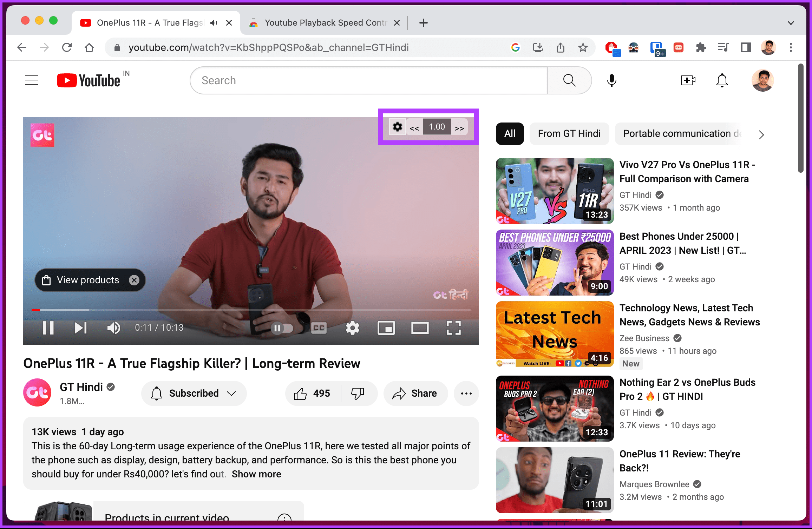This screenshot has width=812, height=529.
Task: Show next filter chips arrow
Action: pyautogui.click(x=761, y=134)
